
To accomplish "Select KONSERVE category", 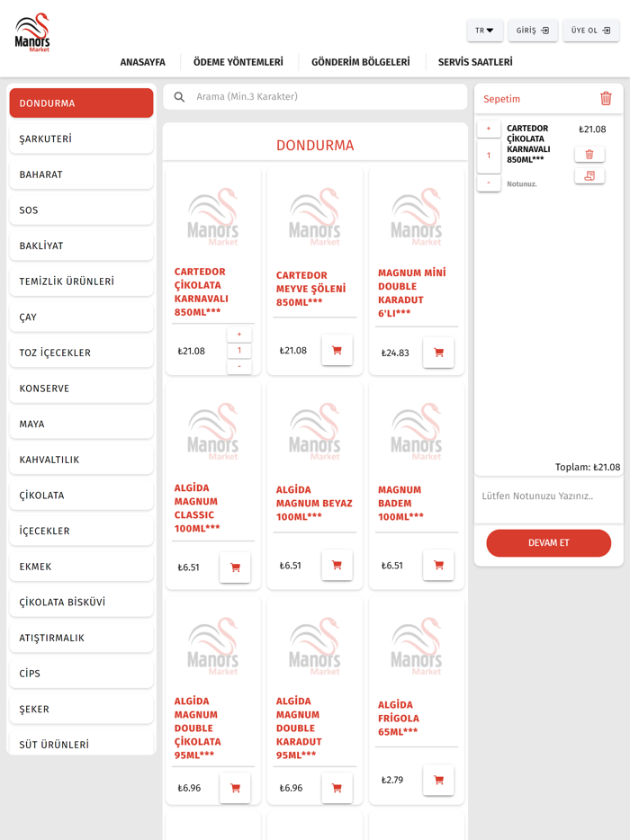I will (82, 389).
